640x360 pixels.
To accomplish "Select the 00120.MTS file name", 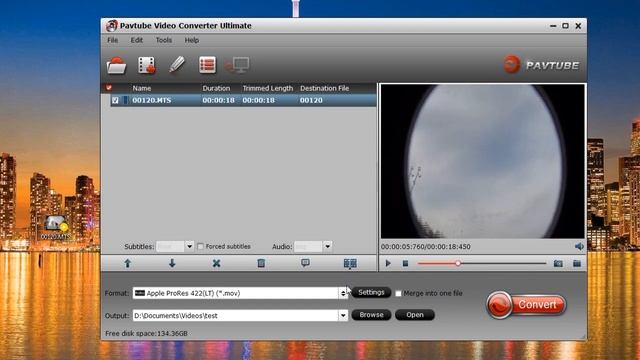I will 152,100.
